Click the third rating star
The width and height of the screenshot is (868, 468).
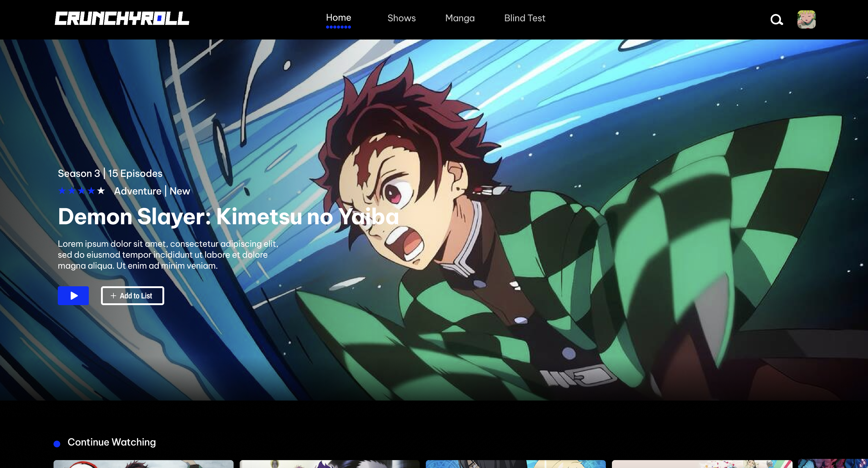pyautogui.click(x=82, y=191)
